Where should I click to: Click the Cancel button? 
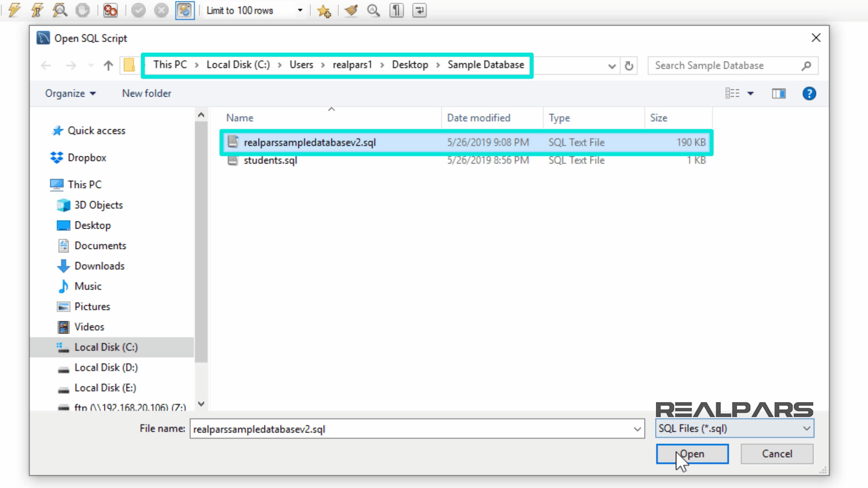coord(777,454)
